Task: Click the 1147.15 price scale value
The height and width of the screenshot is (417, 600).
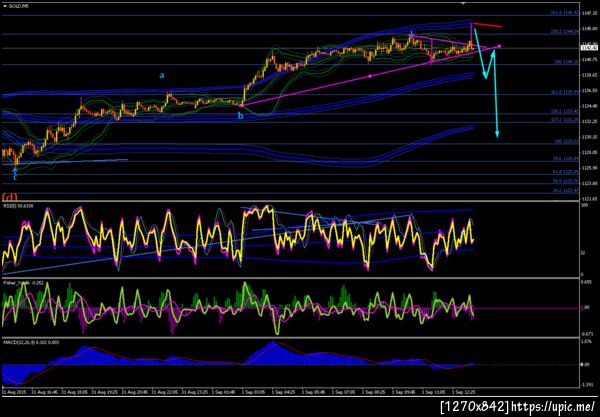Action: click(589, 13)
